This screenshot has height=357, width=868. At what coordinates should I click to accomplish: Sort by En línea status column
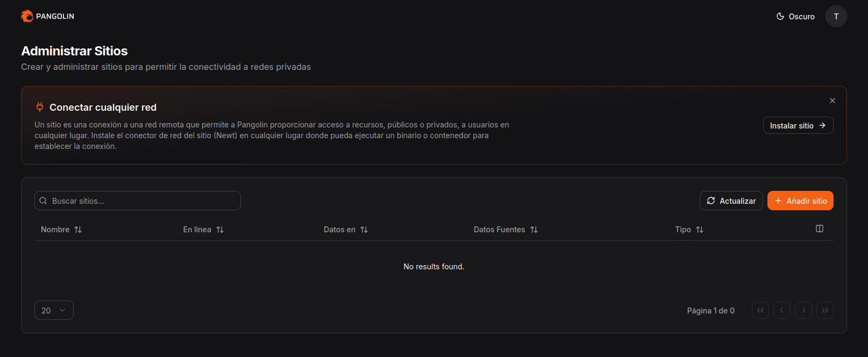203,230
